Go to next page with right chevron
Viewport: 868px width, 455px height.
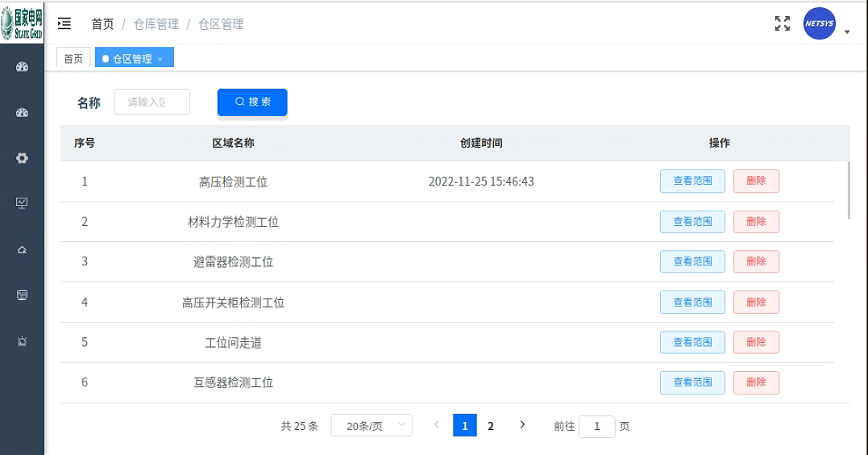(x=522, y=424)
